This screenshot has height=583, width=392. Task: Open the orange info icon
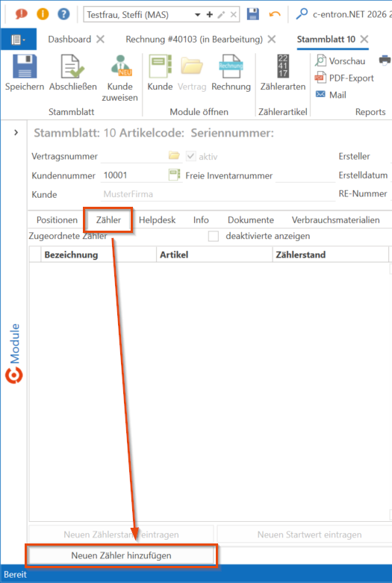[43, 14]
